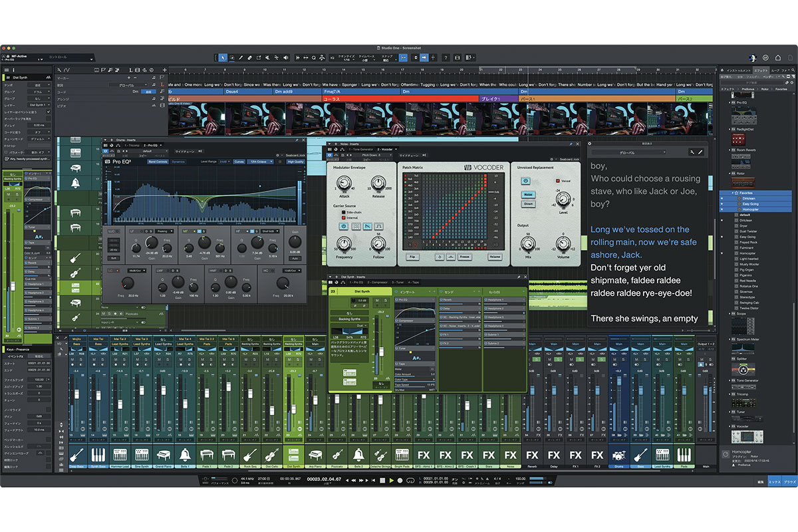Image resolution: width=798 pixels, height=532 pixels.
Task: Click the square wave carrier button in Vocoder
Action: pyautogui.click(x=379, y=226)
